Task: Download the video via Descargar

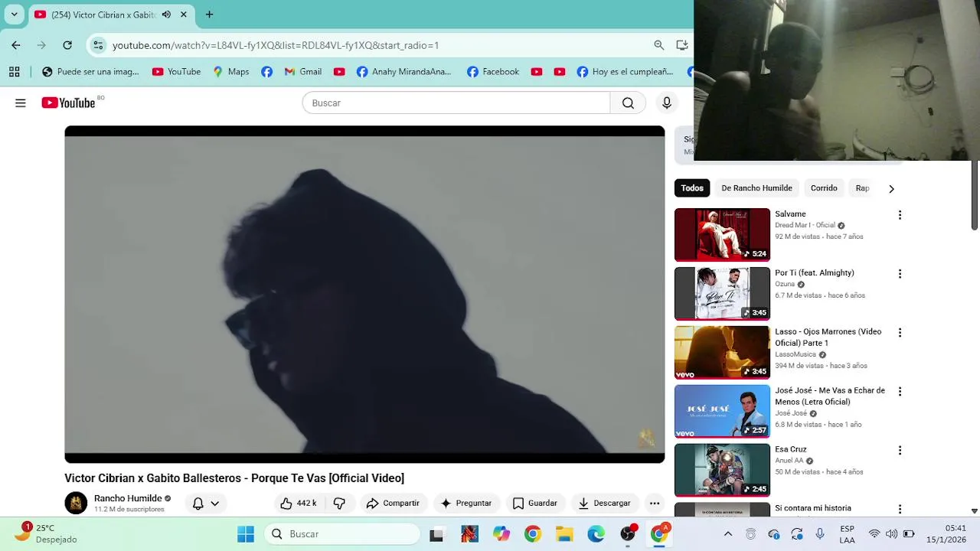Action: click(x=604, y=503)
